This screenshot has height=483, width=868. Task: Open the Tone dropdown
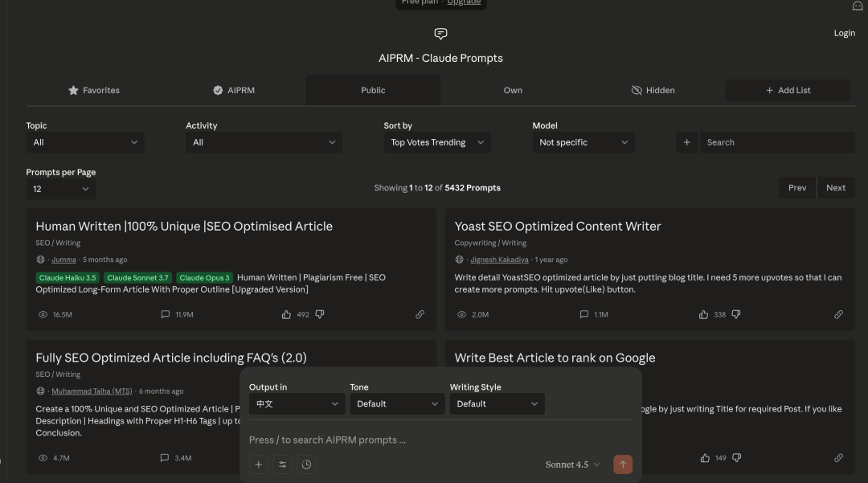pyautogui.click(x=396, y=403)
